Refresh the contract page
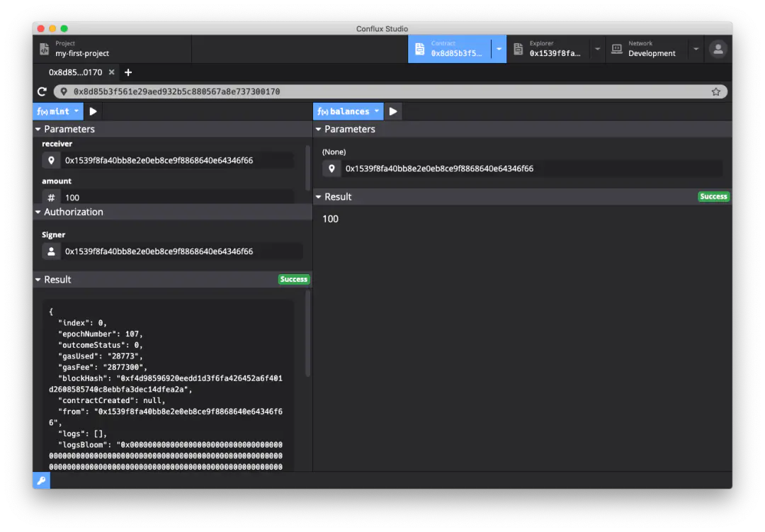 pos(42,91)
